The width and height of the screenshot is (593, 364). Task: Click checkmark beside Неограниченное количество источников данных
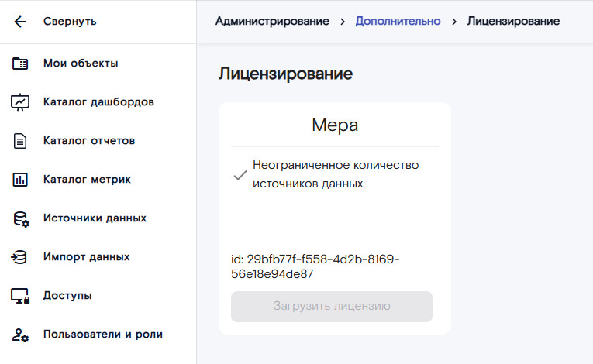pyautogui.click(x=240, y=175)
